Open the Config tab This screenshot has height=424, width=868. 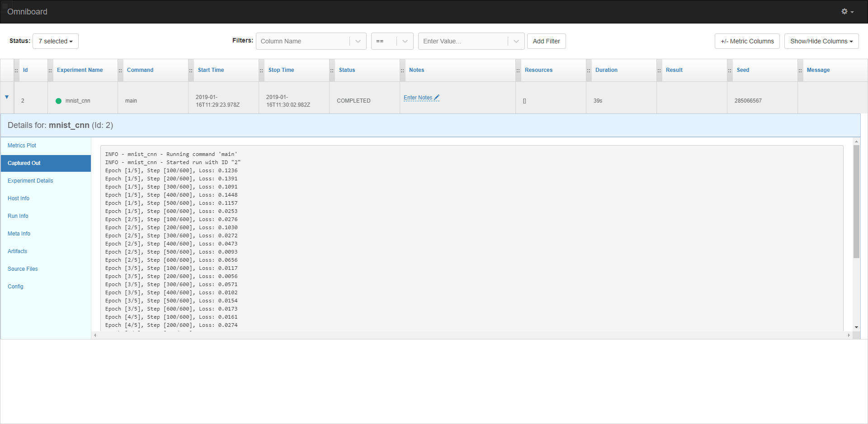coord(46,287)
